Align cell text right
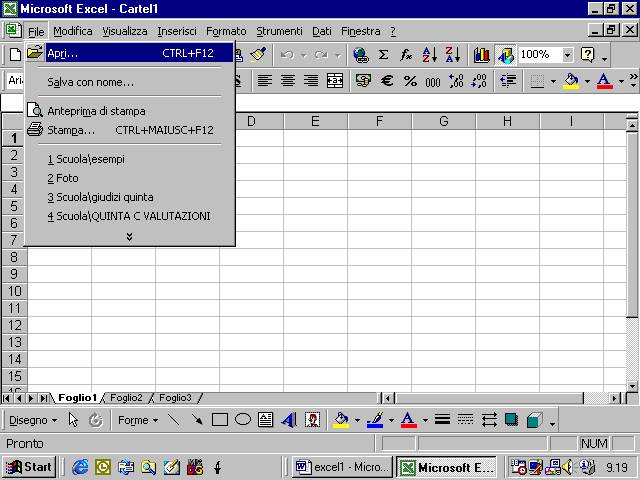Image resolution: width=640 pixels, height=480 pixels. (311, 80)
